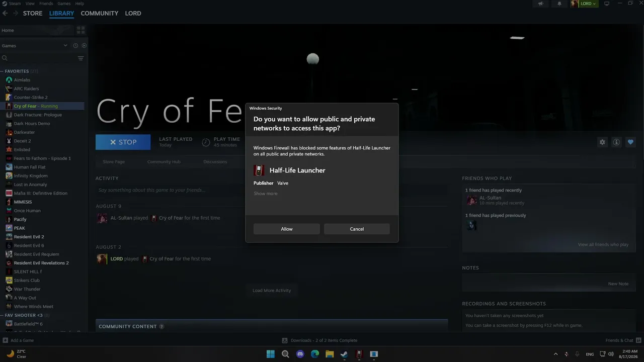Open the Help menu
Screen dimensions: 644x362
coord(79,4)
